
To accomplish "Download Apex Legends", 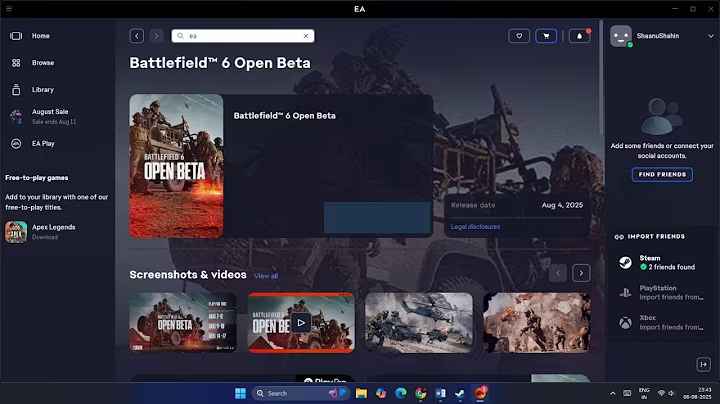I will (x=45, y=237).
